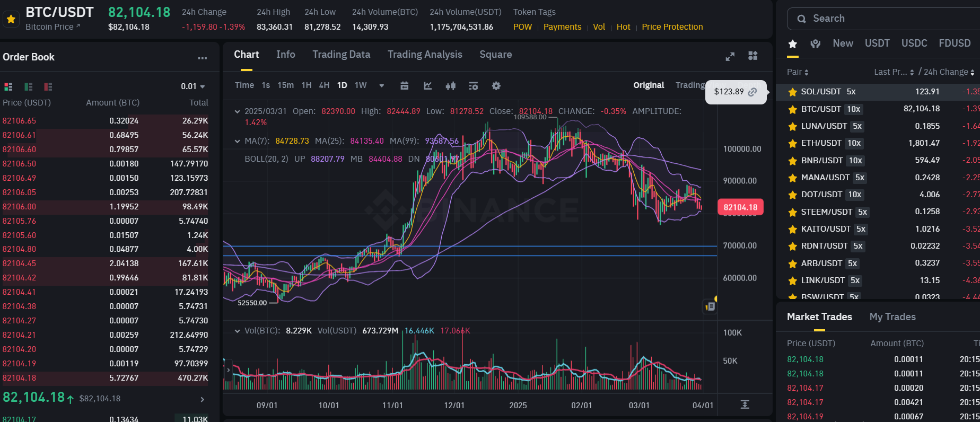Change the candlestick chart style

point(451,85)
